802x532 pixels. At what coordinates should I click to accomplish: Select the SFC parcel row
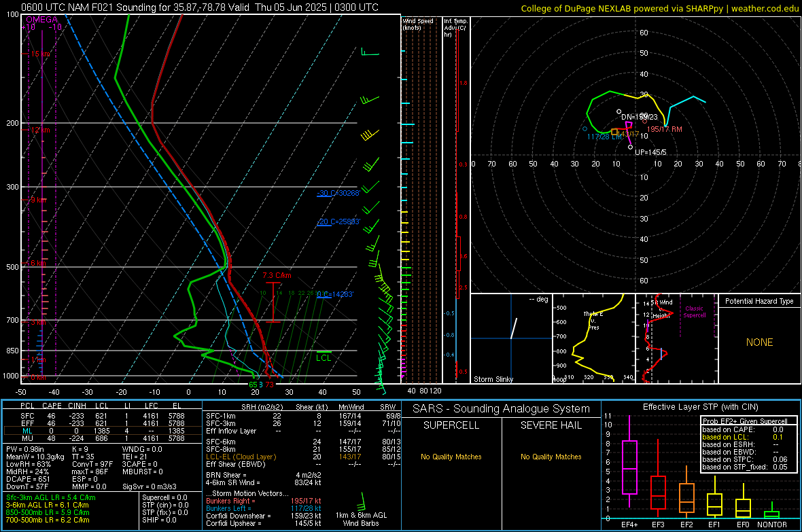pos(101,416)
